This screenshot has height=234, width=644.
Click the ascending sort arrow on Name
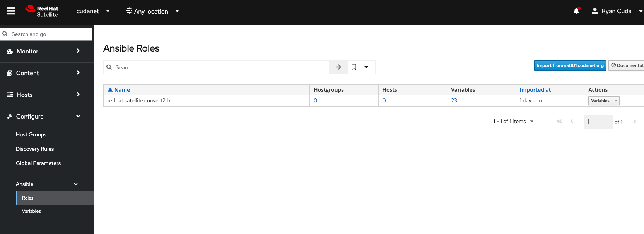pyautogui.click(x=110, y=89)
